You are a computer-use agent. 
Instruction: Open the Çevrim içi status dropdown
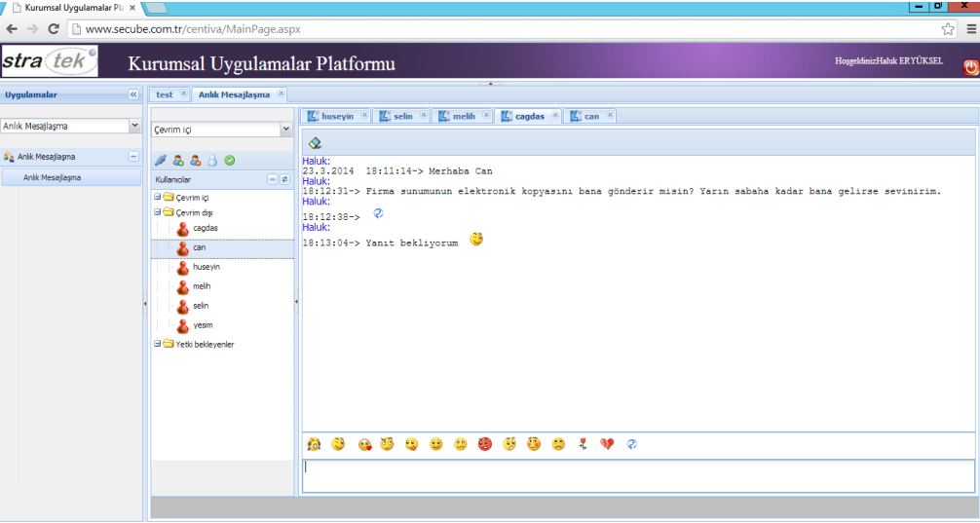(285, 129)
